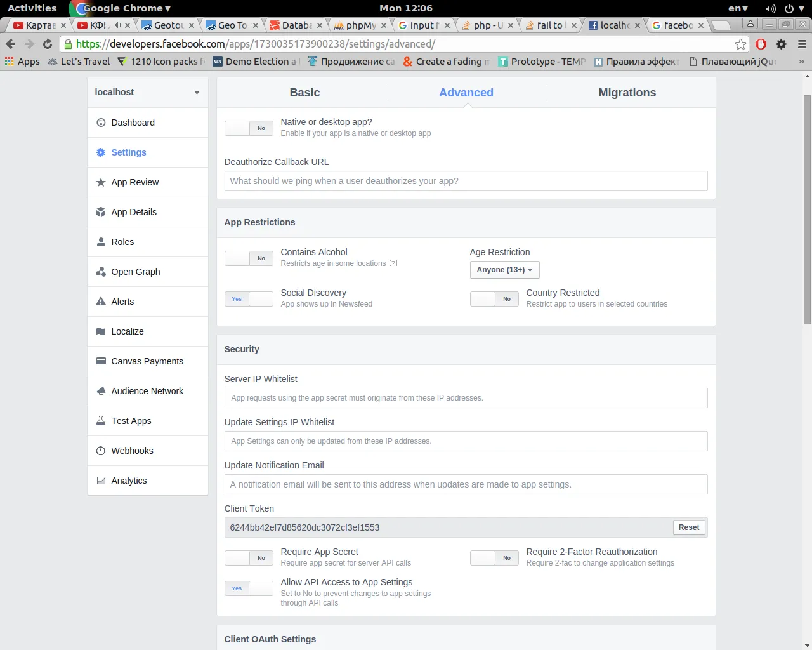Image resolution: width=812 pixels, height=650 pixels.
Task: Click the Webhooks clock icon
Action: pyautogui.click(x=101, y=451)
